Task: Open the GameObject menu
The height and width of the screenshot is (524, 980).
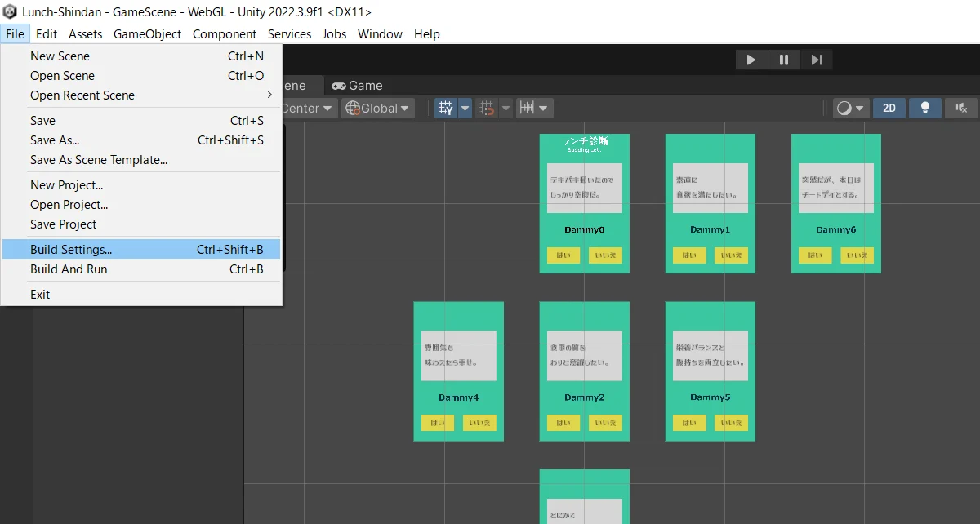Action: tap(147, 34)
